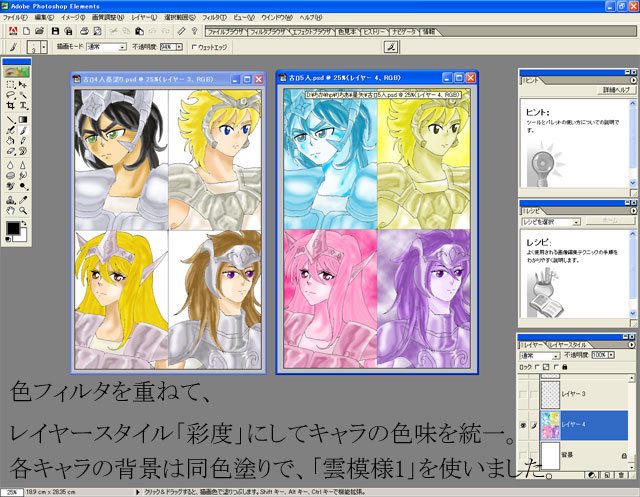Click the Paste clipboard toolbar icon
Screen dimensions: 640x497
click(139, 31)
